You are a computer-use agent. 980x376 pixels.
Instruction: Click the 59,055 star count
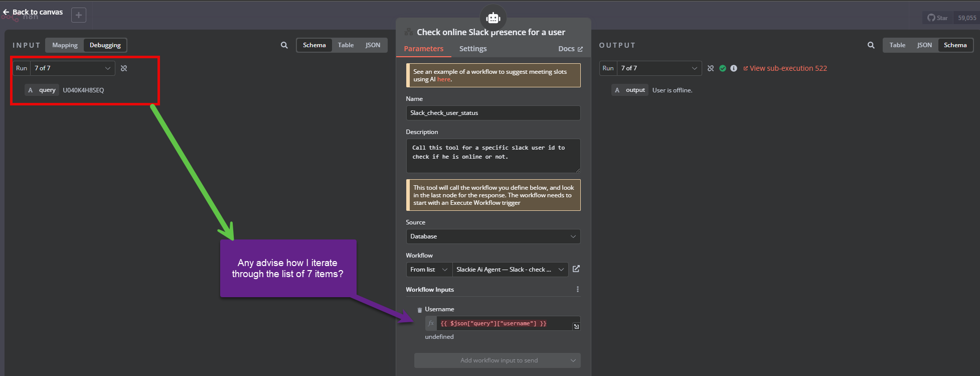[966, 18]
